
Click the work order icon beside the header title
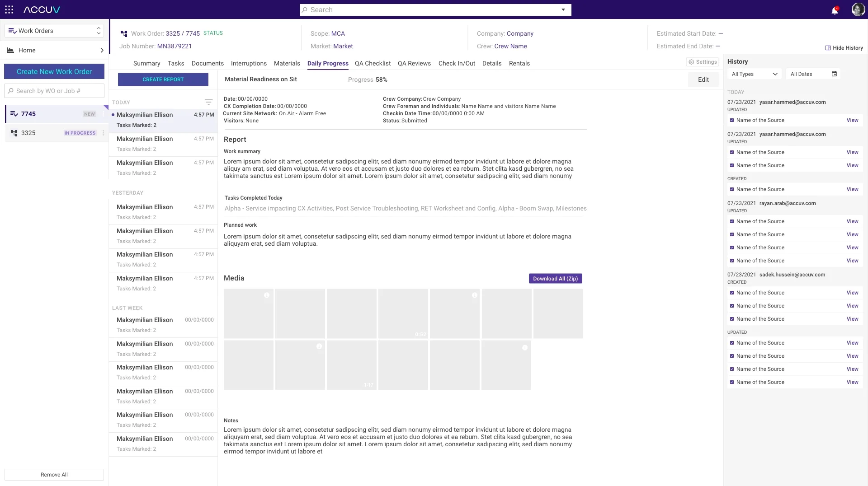pyautogui.click(x=124, y=33)
